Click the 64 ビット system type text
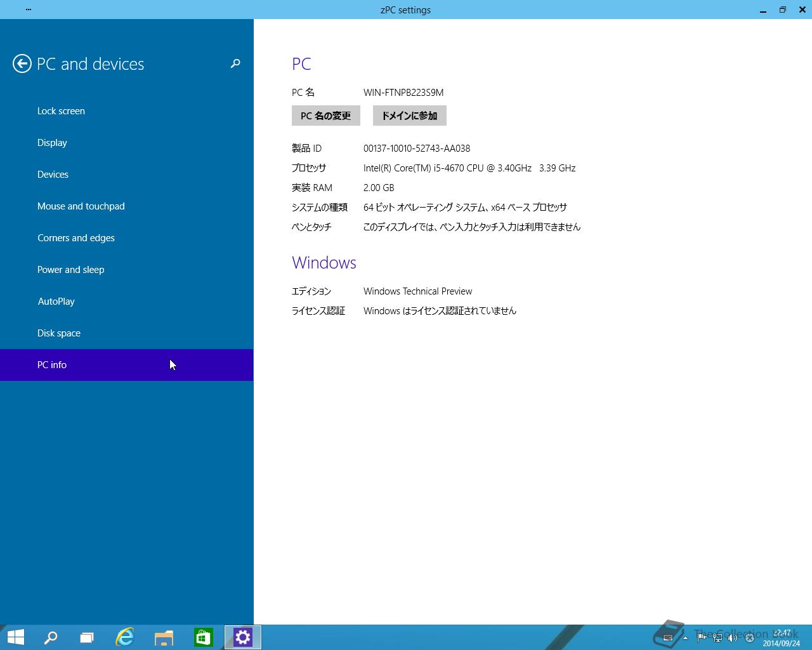This screenshot has height=650, width=812. [x=465, y=208]
